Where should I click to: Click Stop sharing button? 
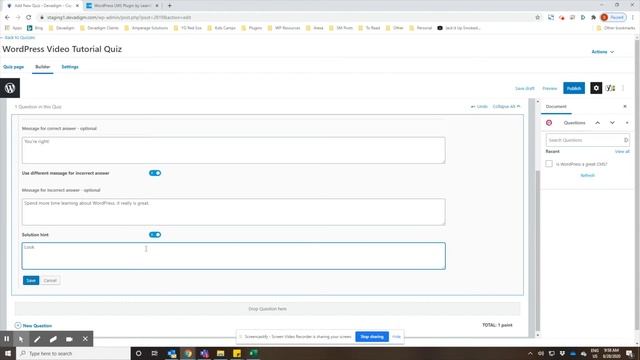point(372,337)
